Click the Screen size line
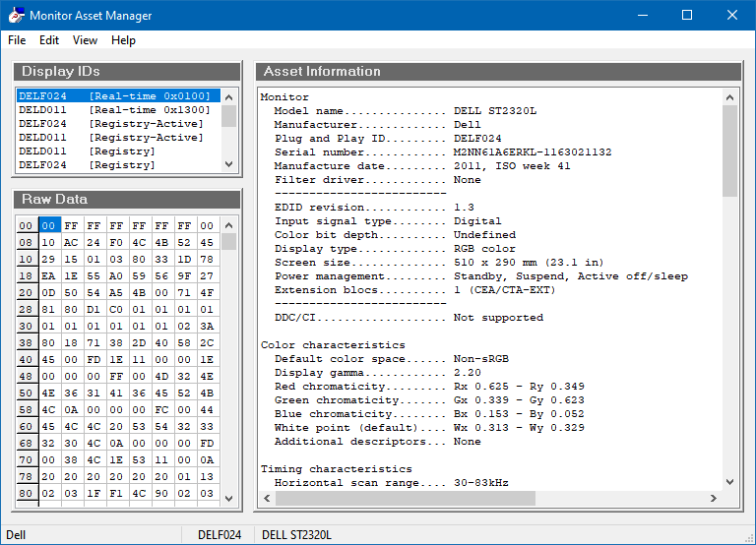 click(x=439, y=263)
